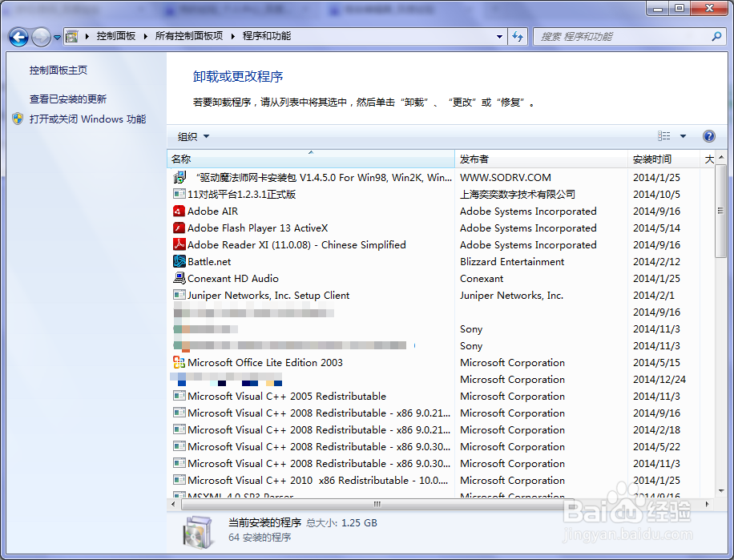Select the Adobe AIR icon
Viewport: 734px width, 560px height.
tap(179, 211)
